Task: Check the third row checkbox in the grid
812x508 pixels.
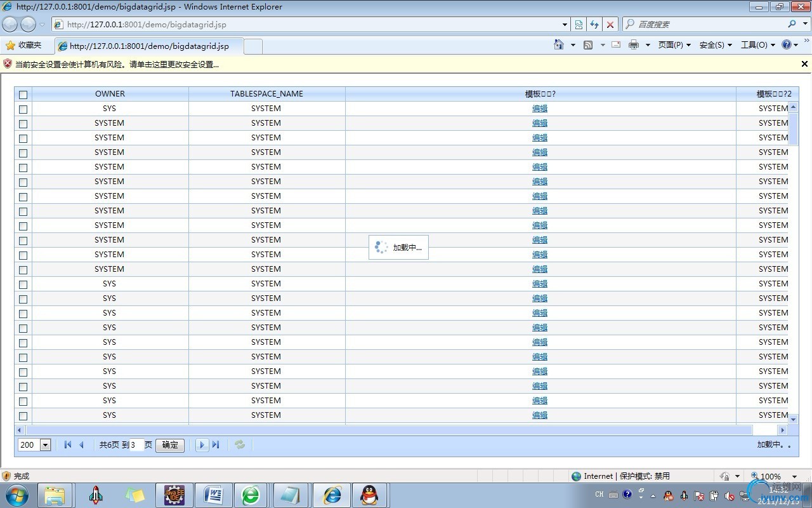Action: [x=23, y=138]
